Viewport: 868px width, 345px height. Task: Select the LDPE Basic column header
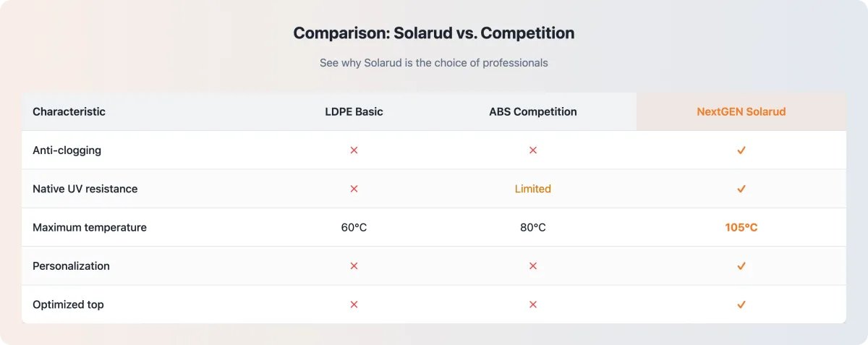coord(354,111)
